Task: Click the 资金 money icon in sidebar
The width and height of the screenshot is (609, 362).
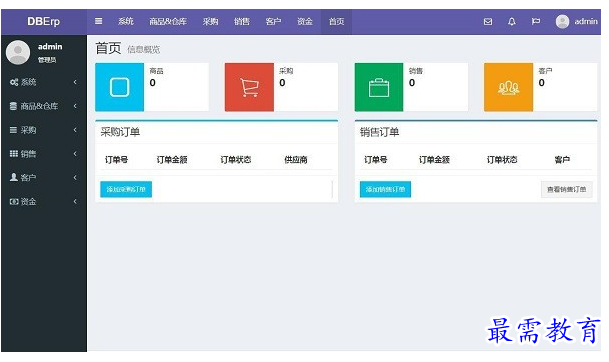Action: pyautogui.click(x=14, y=201)
